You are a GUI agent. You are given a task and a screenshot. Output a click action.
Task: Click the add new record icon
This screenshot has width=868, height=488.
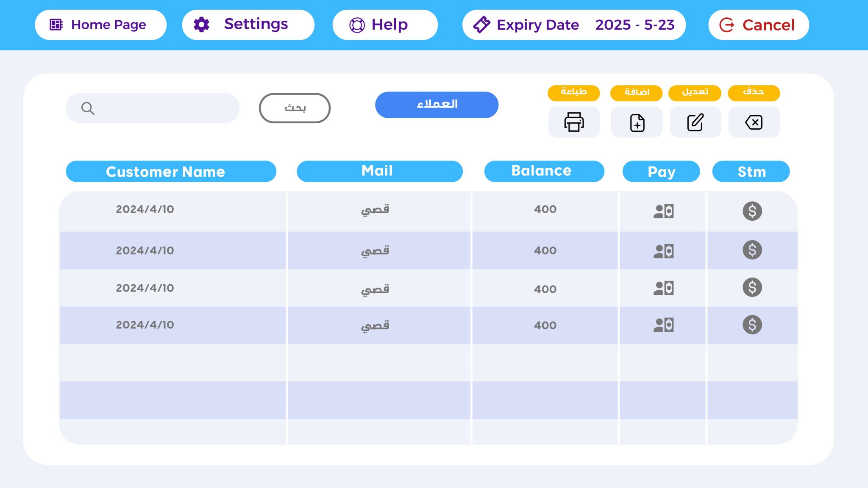[636, 122]
